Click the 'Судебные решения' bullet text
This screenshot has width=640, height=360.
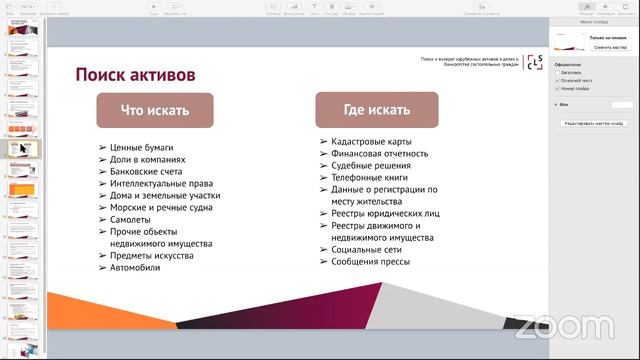371,166
